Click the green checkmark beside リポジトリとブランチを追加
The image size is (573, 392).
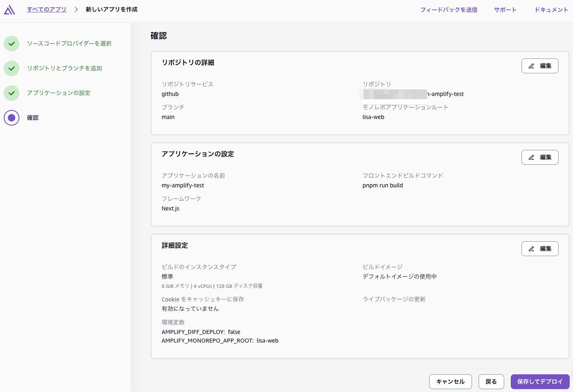pyautogui.click(x=12, y=68)
